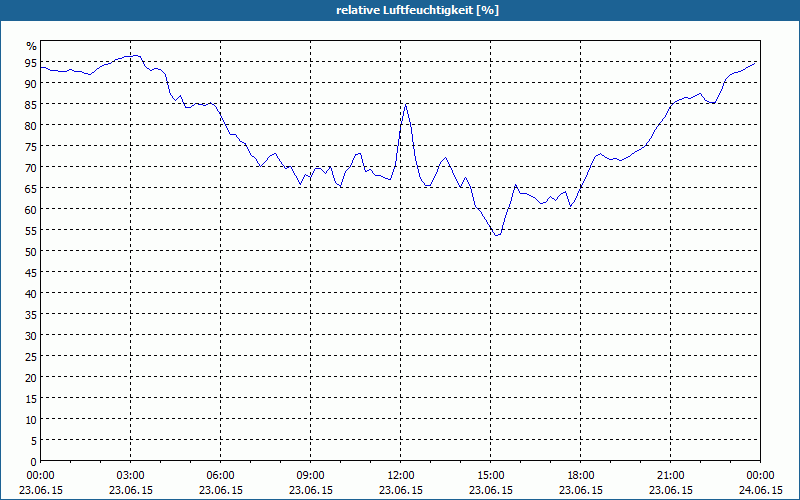
Task: Click the 24.06.15 date label
Action: pyautogui.click(x=761, y=490)
